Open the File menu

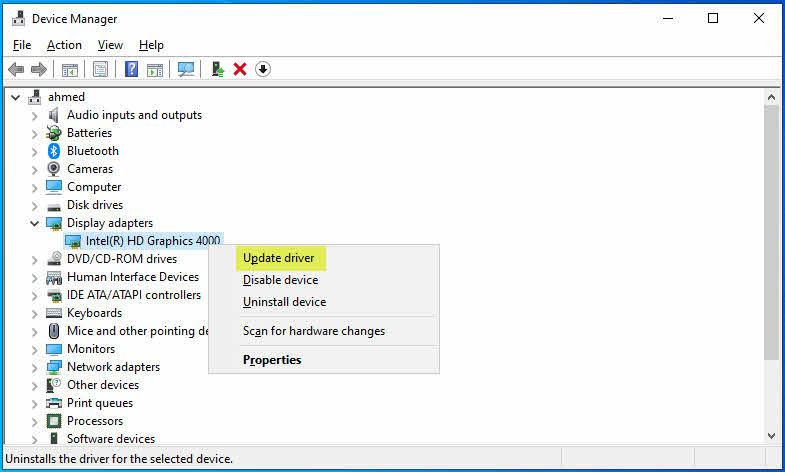pyautogui.click(x=22, y=45)
